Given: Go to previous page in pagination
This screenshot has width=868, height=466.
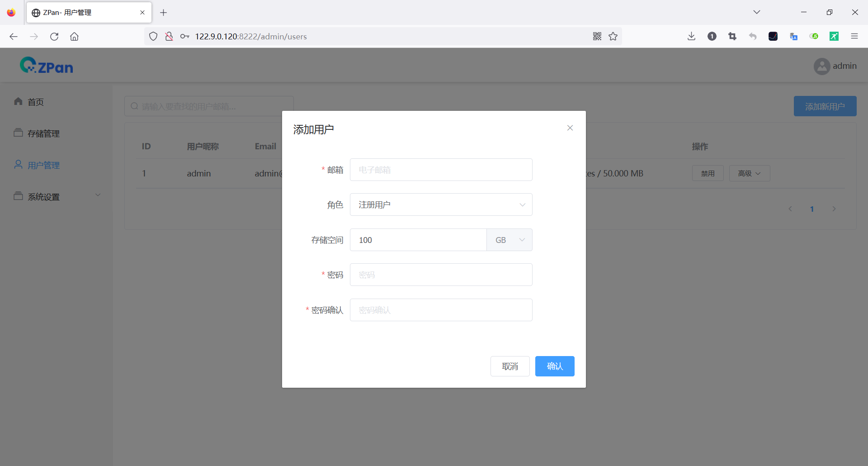Looking at the screenshot, I should pyautogui.click(x=790, y=209).
